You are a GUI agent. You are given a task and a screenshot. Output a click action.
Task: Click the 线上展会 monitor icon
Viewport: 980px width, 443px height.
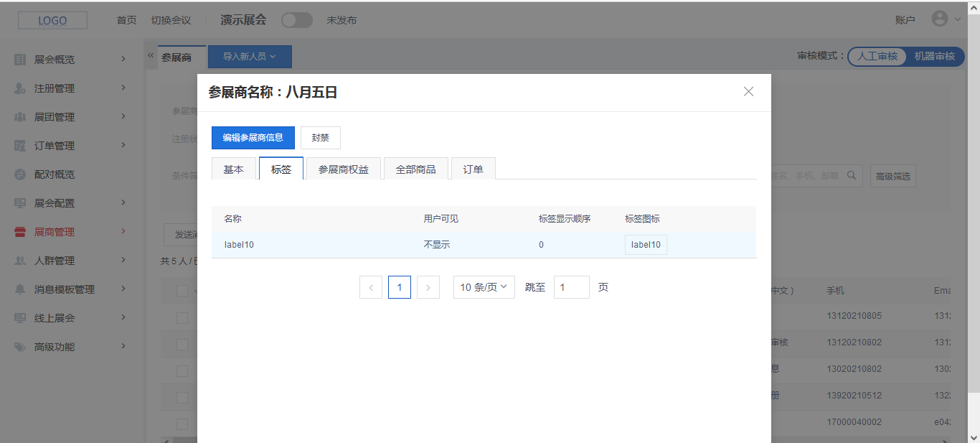tap(20, 318)
